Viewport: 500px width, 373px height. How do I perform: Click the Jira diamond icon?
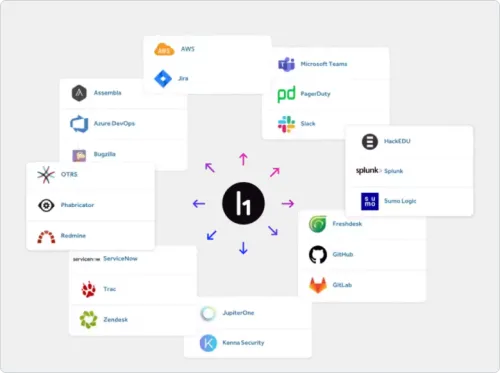(163, 79)
